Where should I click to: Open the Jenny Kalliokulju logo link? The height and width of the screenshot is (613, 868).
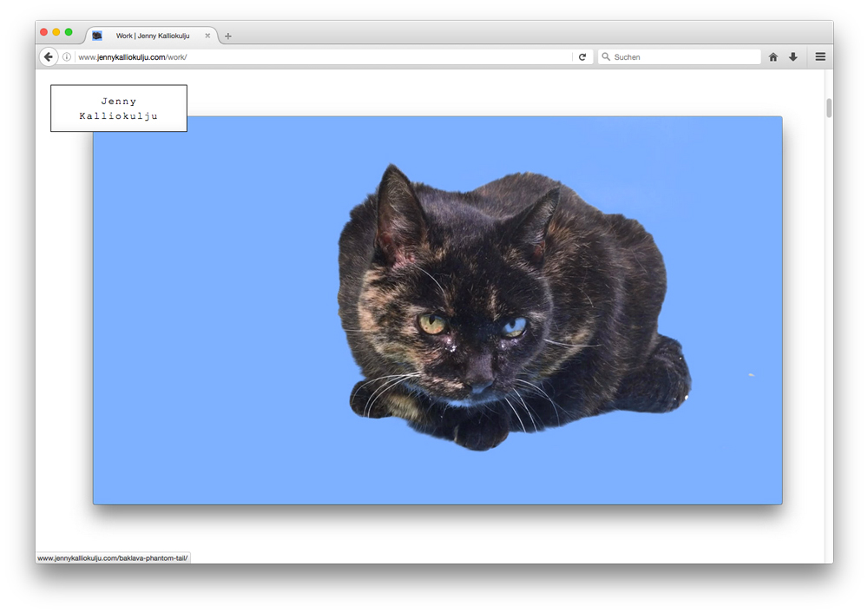click(118, 108)
